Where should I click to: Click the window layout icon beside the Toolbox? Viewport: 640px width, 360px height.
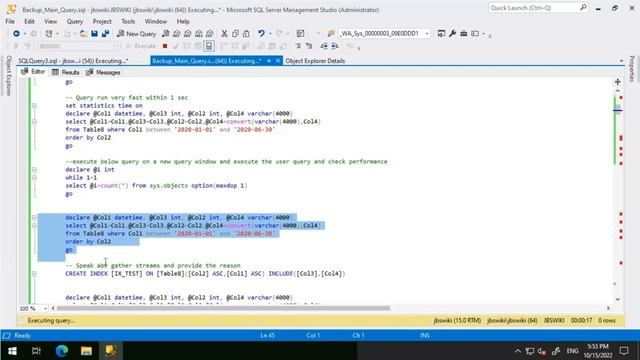[x=475, y=33]
